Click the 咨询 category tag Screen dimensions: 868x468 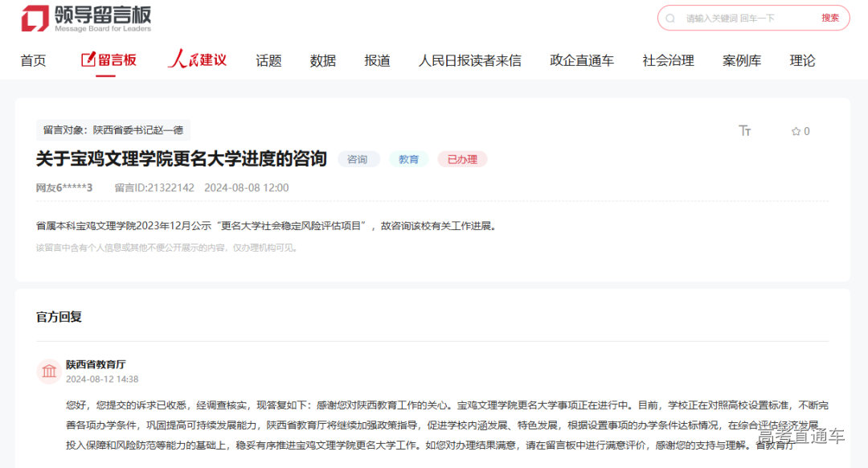(358, 159)
